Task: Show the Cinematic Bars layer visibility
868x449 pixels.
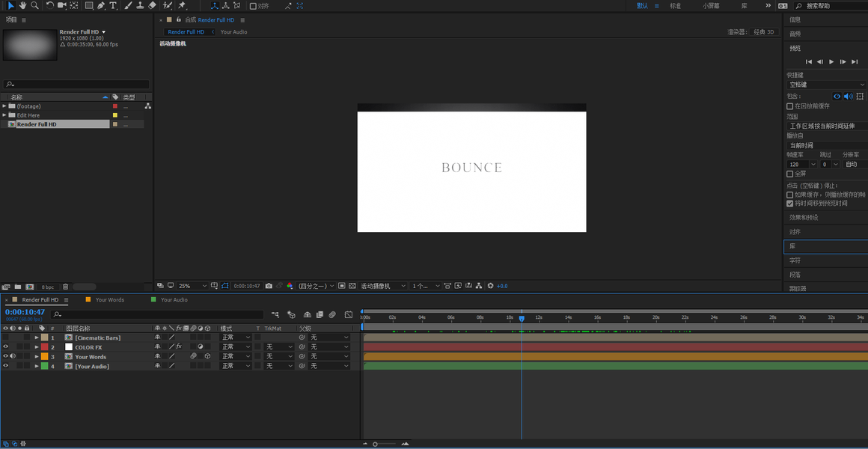Action: (x=5, y=337)
